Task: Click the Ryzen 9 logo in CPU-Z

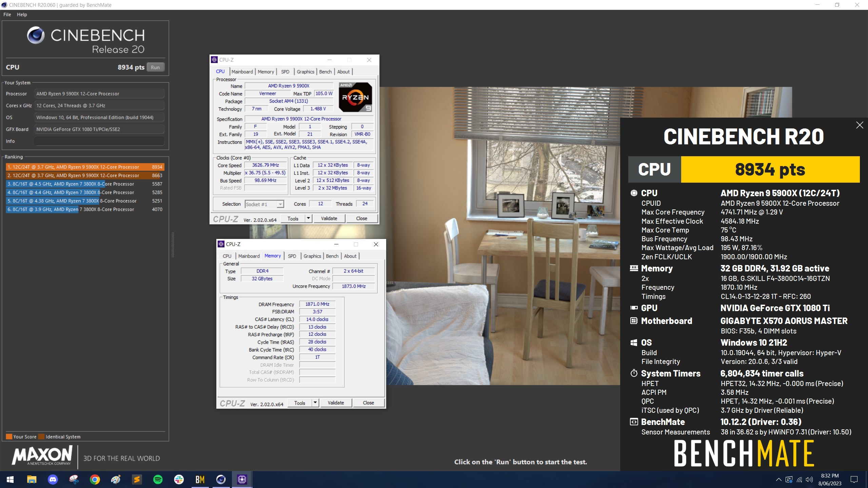Action: (355, 97)
